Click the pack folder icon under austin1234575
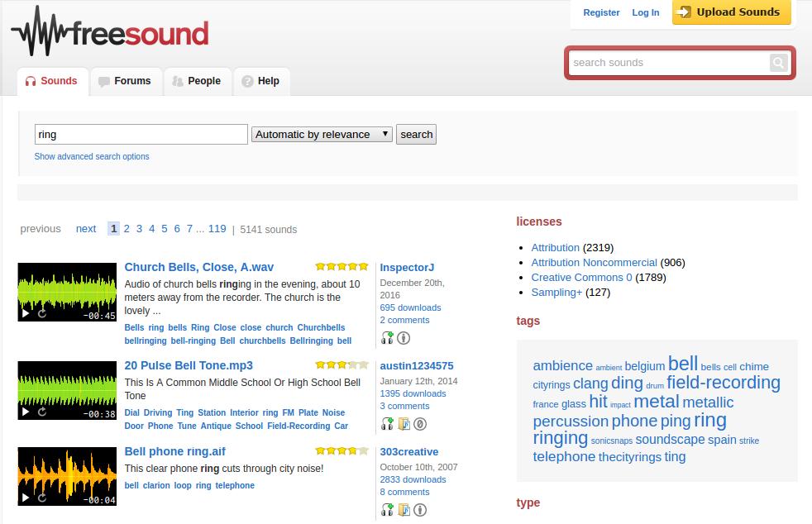This screenshot has height=524, width=812. [x=404, y=424]
